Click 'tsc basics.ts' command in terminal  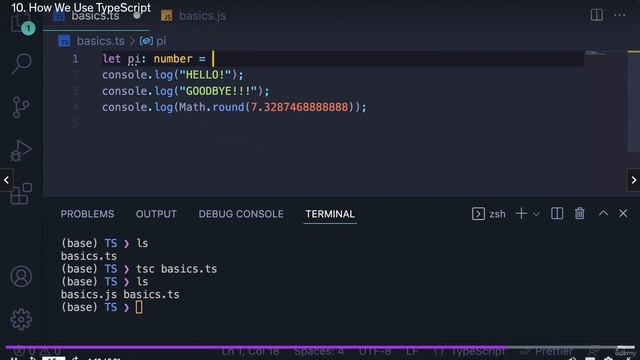pyautogui.click(x=176, y=269)
